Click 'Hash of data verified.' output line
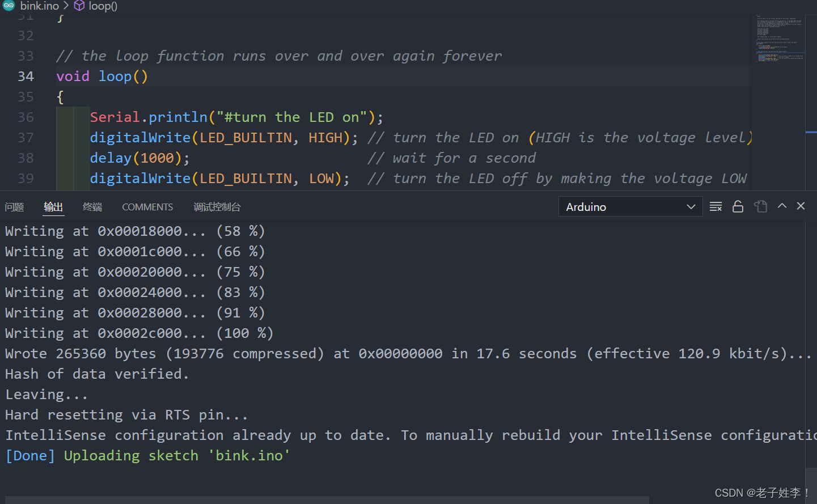 [97, 374]
